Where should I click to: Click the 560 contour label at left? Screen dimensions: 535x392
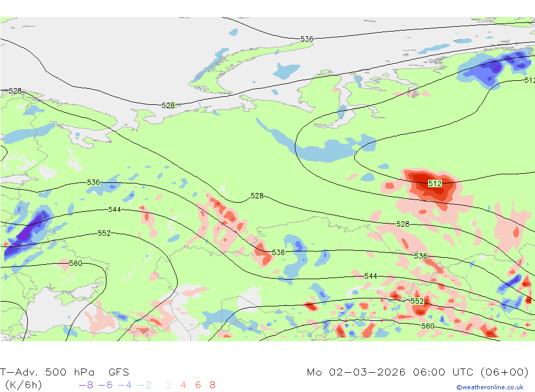tap(75, 263)
